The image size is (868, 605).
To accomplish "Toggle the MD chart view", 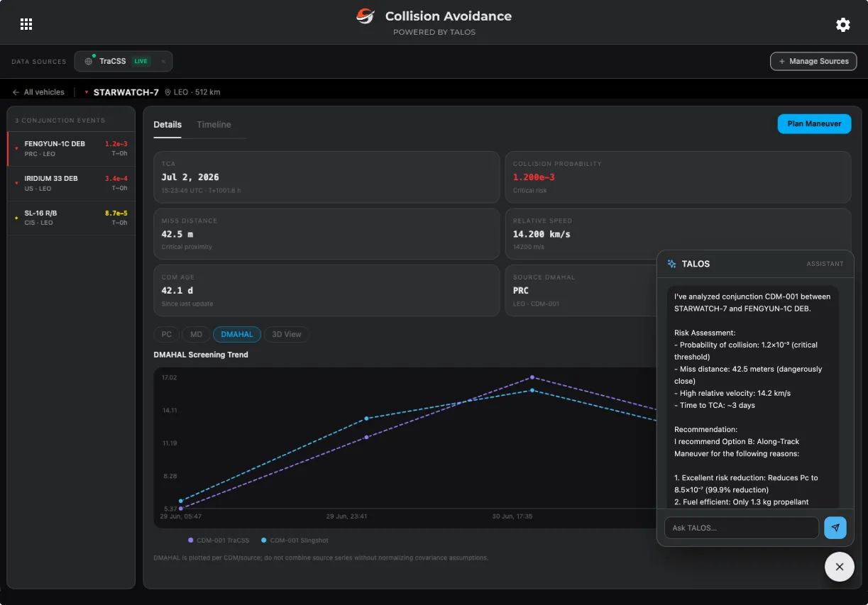I will click(196, 334).
